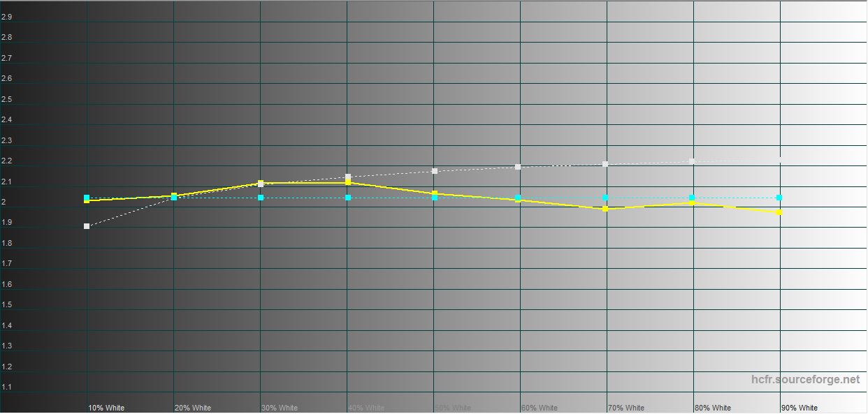The width and height of the screenshot is (868, 414).
Task: Select the white reference point at 60% White
Action: [518, 167]
